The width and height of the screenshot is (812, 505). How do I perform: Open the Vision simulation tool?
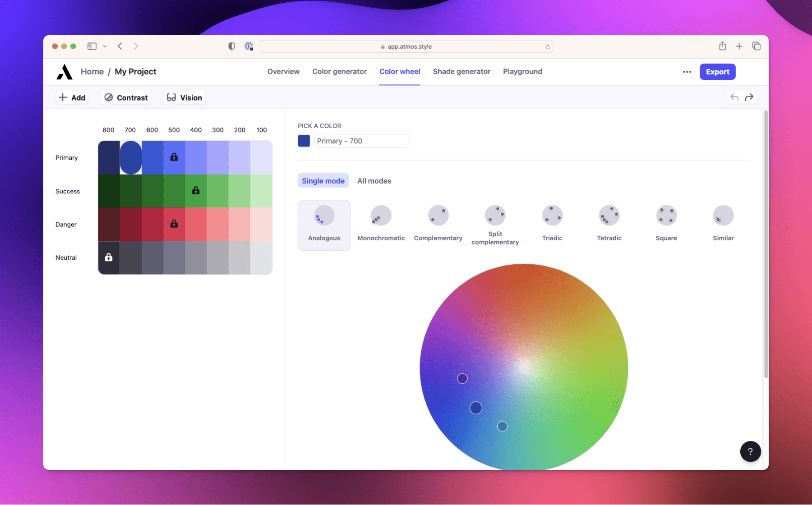coord(184,97)
